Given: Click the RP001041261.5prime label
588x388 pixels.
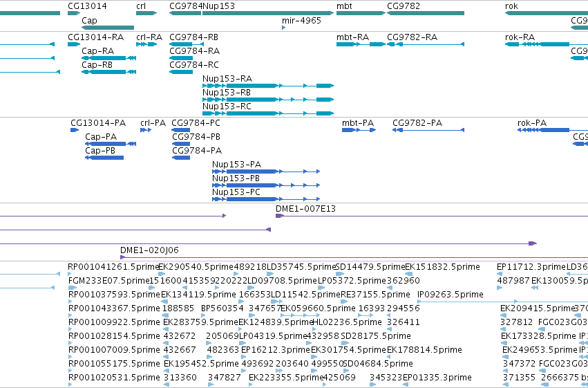Looking at the screenshot, I should pos(114,267).
